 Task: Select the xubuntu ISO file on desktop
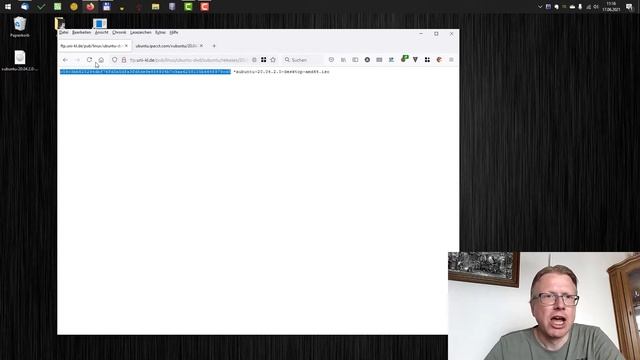(20, 60)
